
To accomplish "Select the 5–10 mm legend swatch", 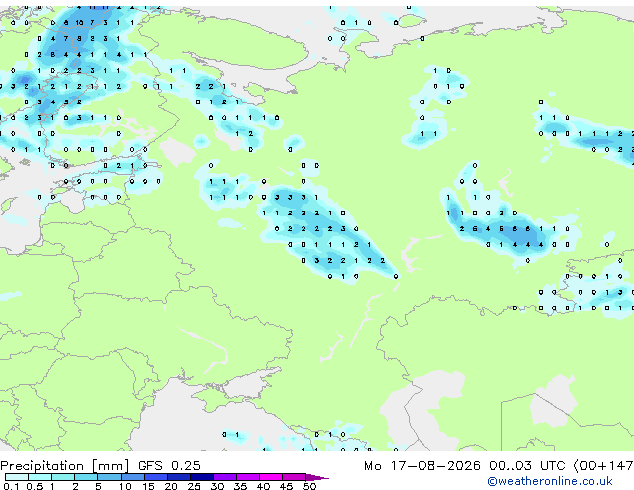I will click(109, 477).
